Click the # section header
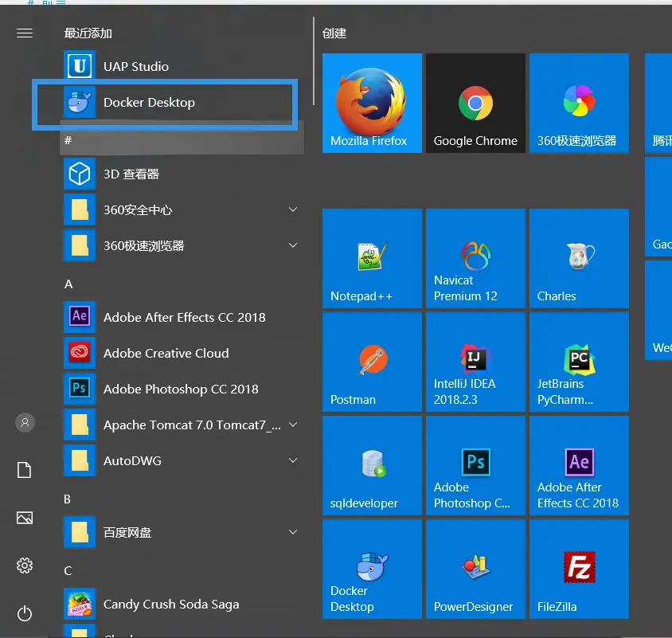The height and width of the screenshot is (638, 672). 182,140
